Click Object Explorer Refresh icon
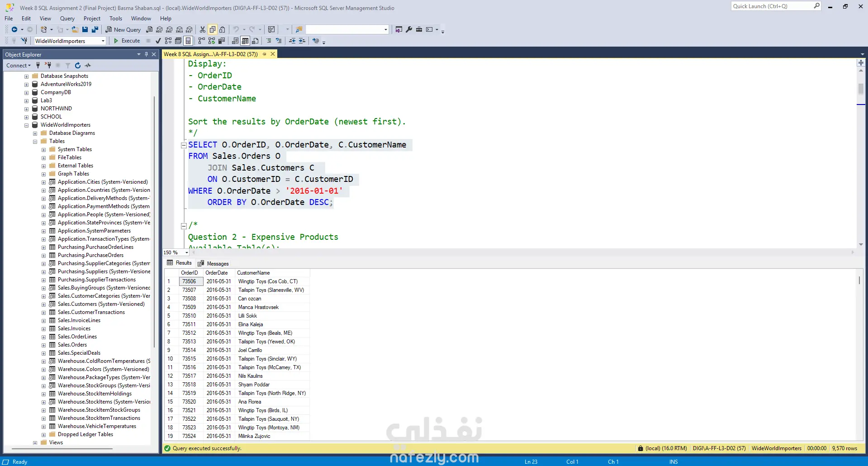This screenshot has width=868, height=466. [78, 66]
